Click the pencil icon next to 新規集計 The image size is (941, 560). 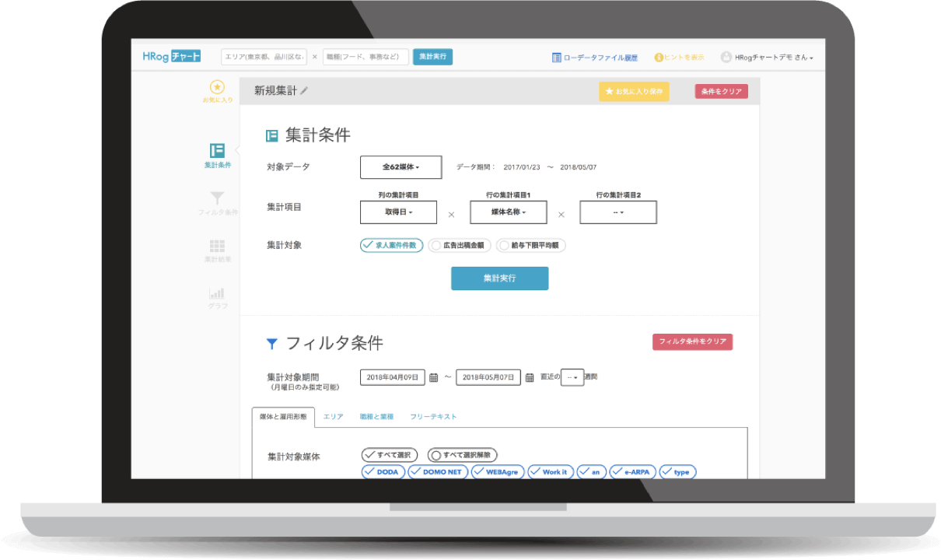[x=305, y=91]
